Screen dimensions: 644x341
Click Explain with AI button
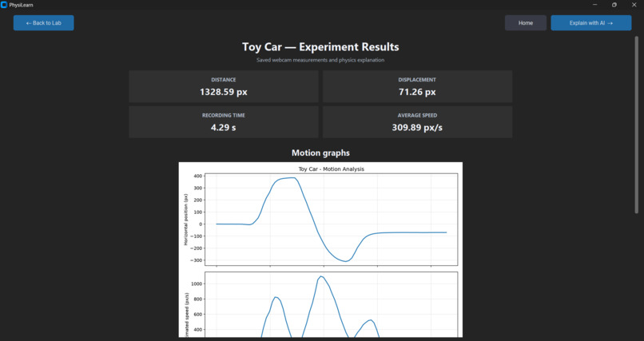[x=591, y=23]
